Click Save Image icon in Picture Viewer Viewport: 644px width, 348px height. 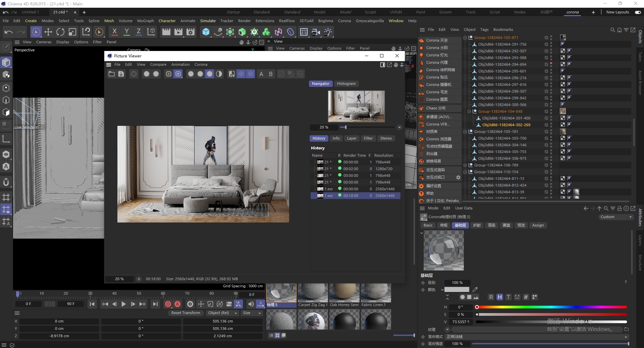(121, 74)
